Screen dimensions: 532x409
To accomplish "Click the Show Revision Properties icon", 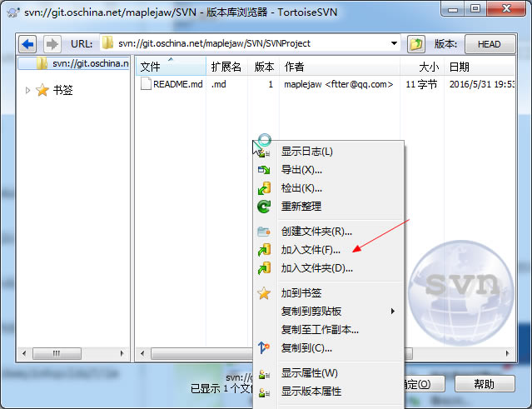I will point(264,392).
